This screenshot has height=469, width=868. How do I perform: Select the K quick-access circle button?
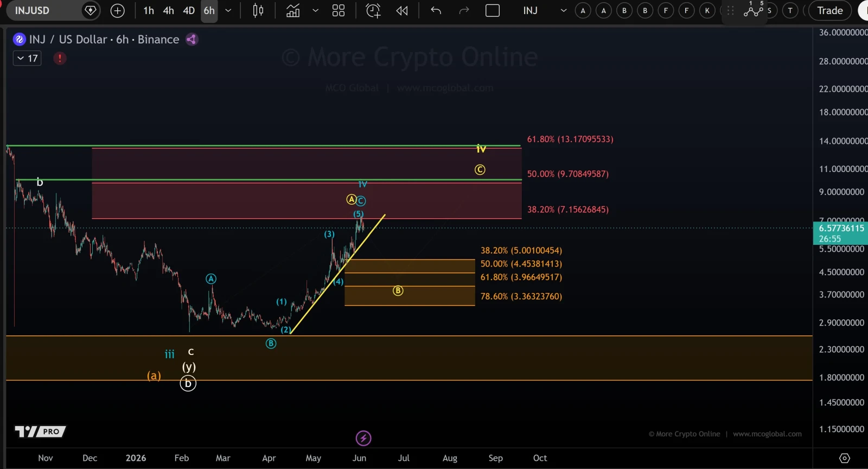click(x=707, y=10)
